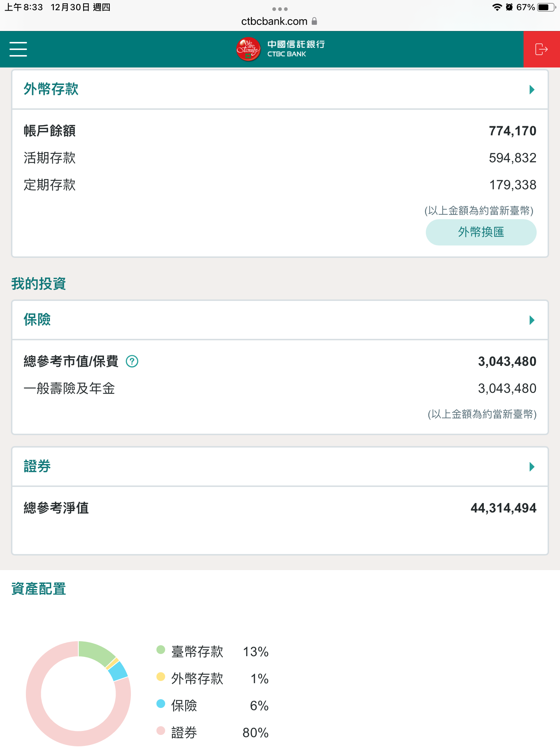The height and width of the screenshot is (747, 560).
Task: Expand the 證券 section arrow
Action: tap(532, 467)
